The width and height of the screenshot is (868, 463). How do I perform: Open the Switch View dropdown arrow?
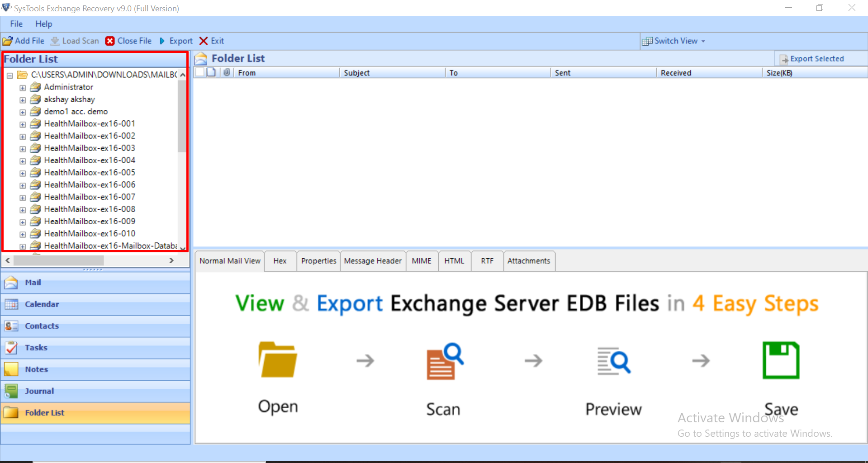coord(703,41)
